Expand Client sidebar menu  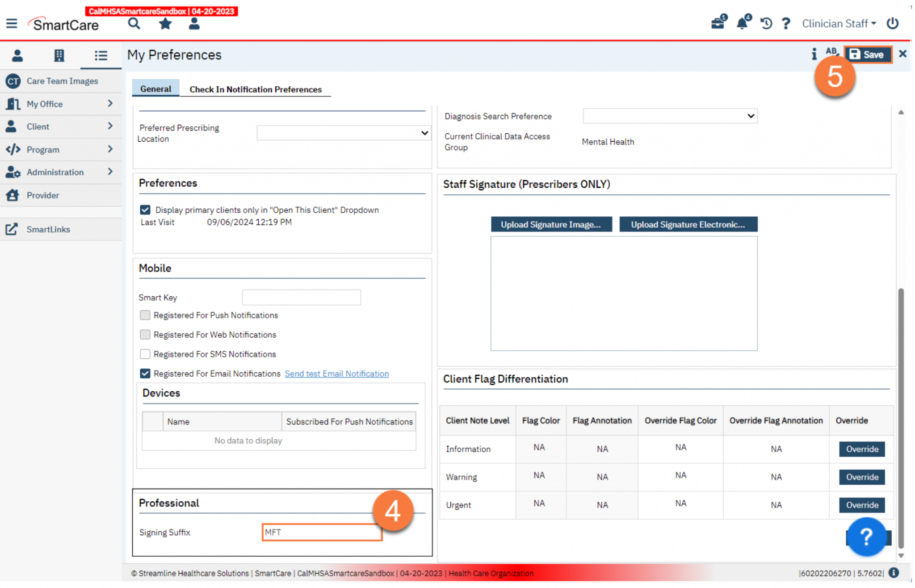click(61, 126)
